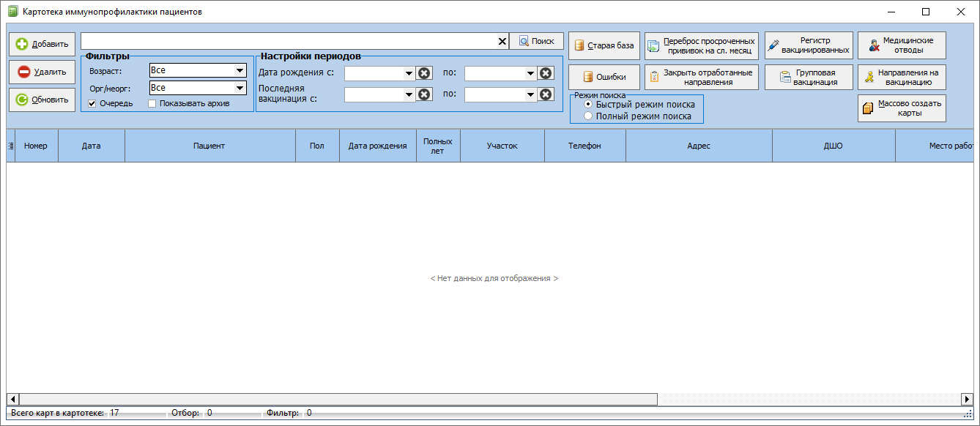Sort table by Телефон column
Image resolution: width=980 pixels, height=426 pixels.
click(584, 146)
